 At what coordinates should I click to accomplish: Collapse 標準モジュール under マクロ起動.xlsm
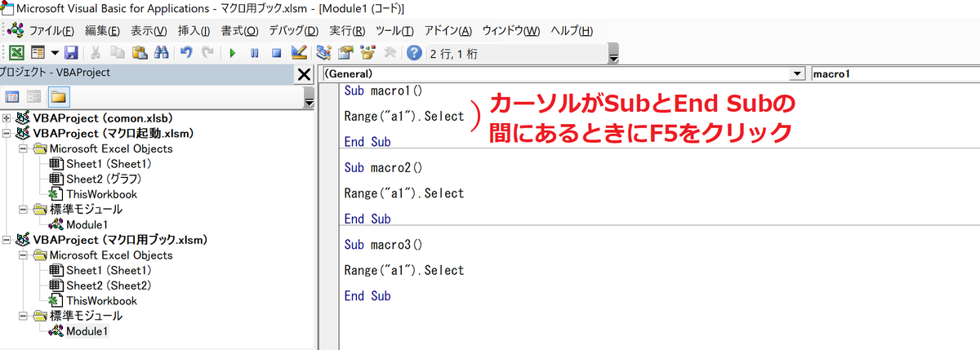coord(24,209)
